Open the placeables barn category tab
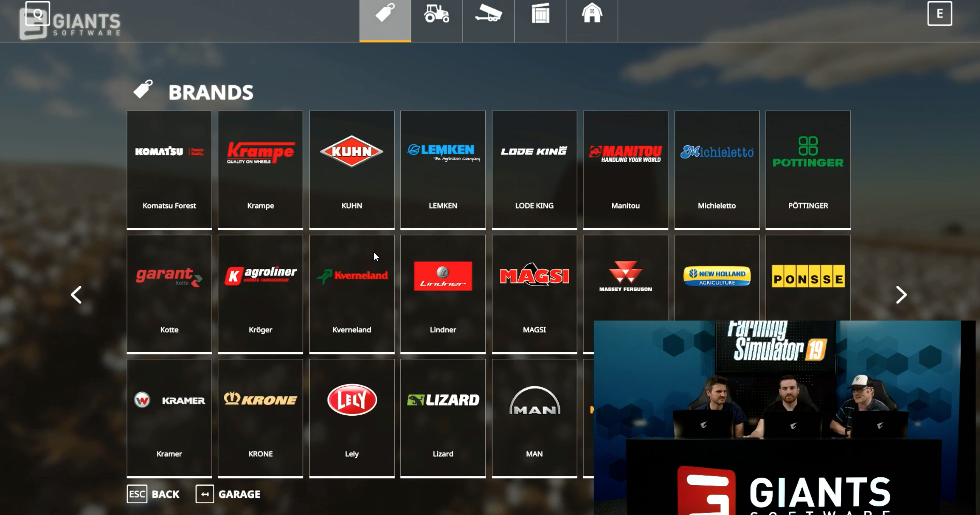Viewport: 980px width, 515px height. (592, 16)
